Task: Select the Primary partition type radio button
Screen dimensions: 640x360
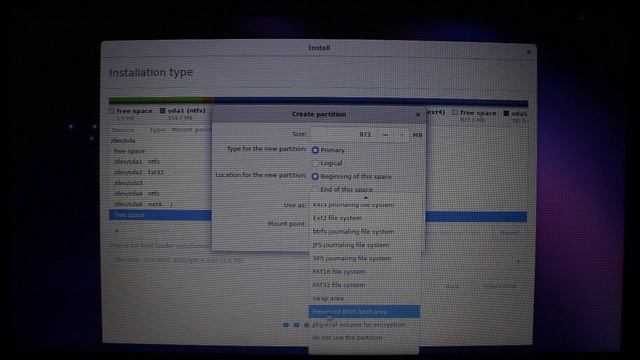Action: point(315,150)
